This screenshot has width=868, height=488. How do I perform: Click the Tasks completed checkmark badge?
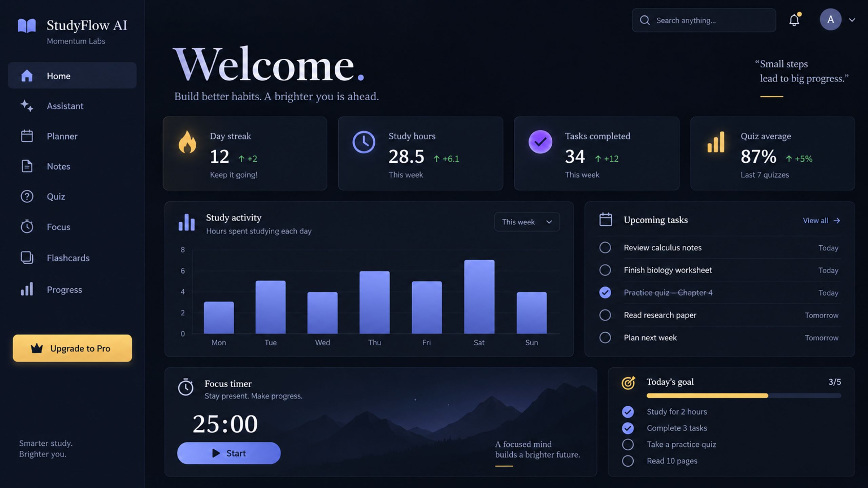coord(540,142)
